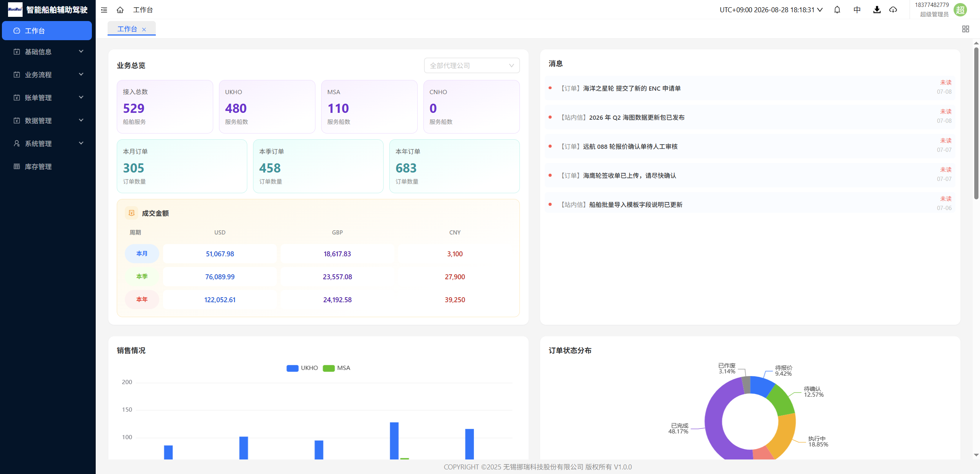Click the CNHO 0 card

472,107
